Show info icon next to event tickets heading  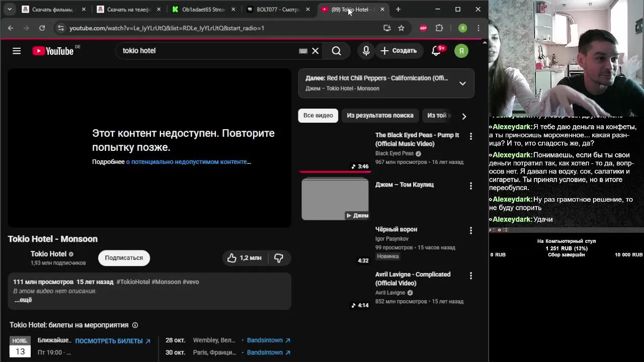click(135, 325)
